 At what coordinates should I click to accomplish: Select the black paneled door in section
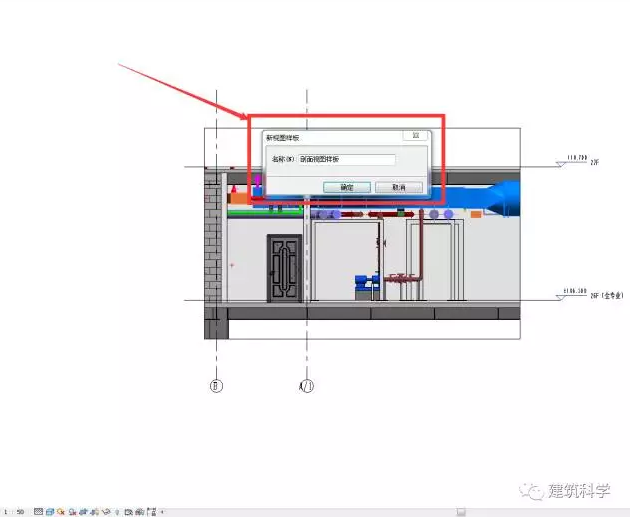pos(284,268)
